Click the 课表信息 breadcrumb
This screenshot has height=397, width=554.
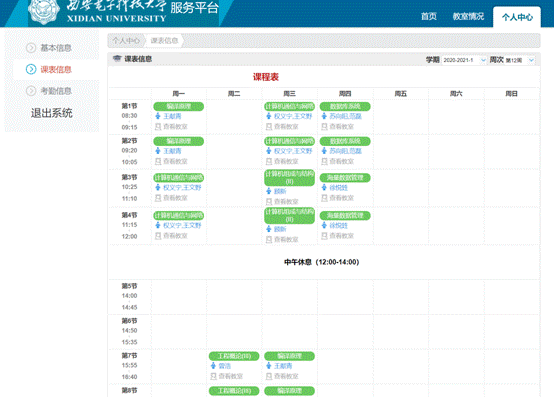(164, 41)
